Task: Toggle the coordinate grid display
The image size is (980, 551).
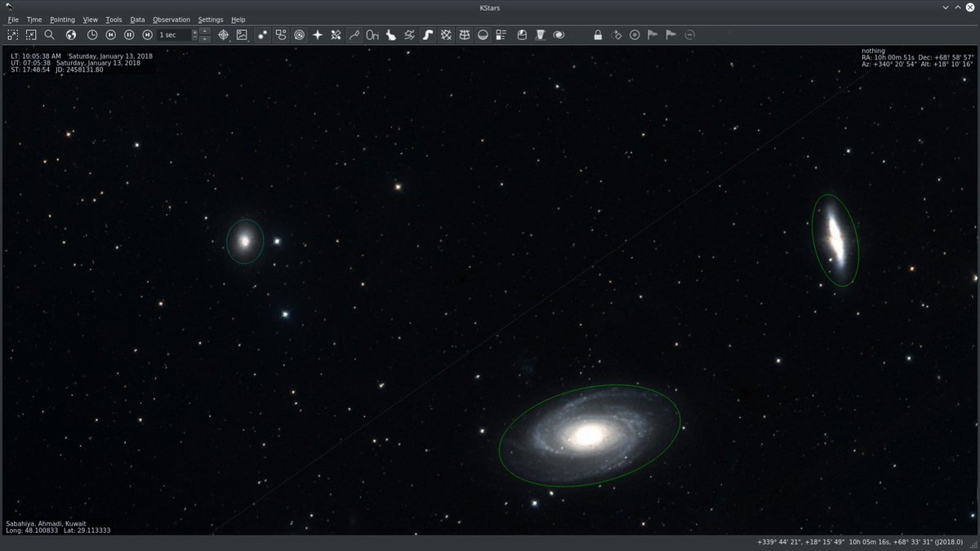Action: pos(463,34)
